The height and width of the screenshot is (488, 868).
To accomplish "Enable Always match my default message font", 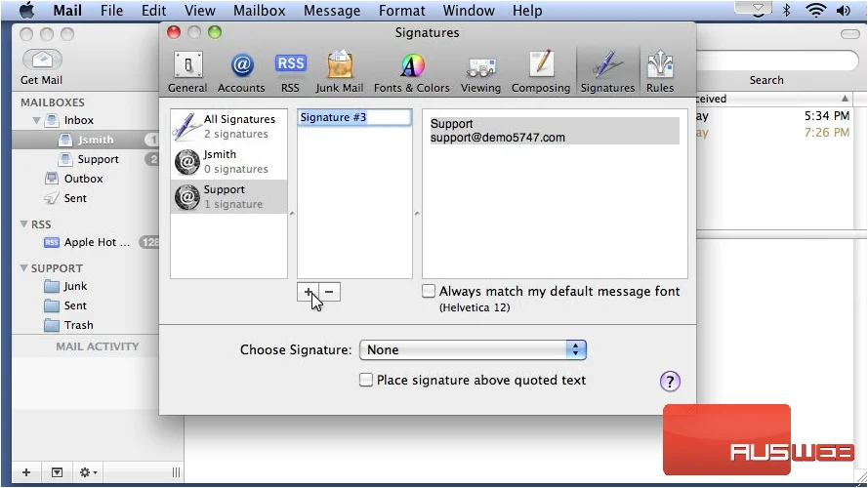I will [x=429, y=291].
